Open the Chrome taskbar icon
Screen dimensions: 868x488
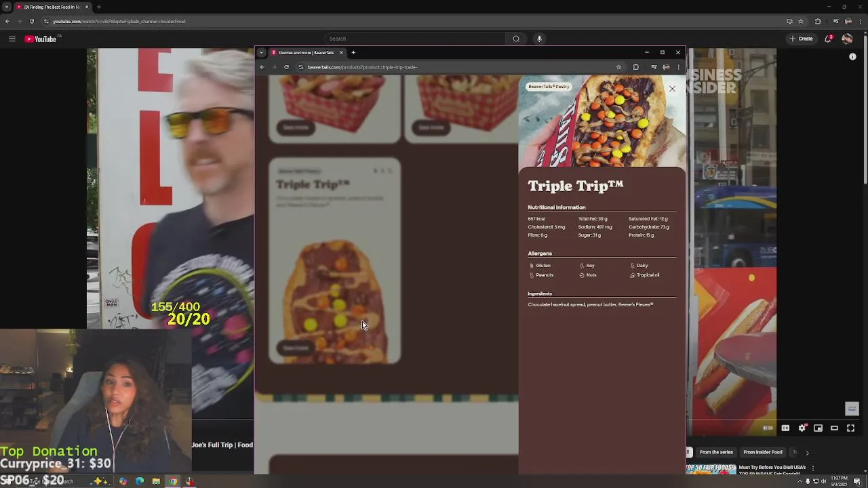(173, 481)
